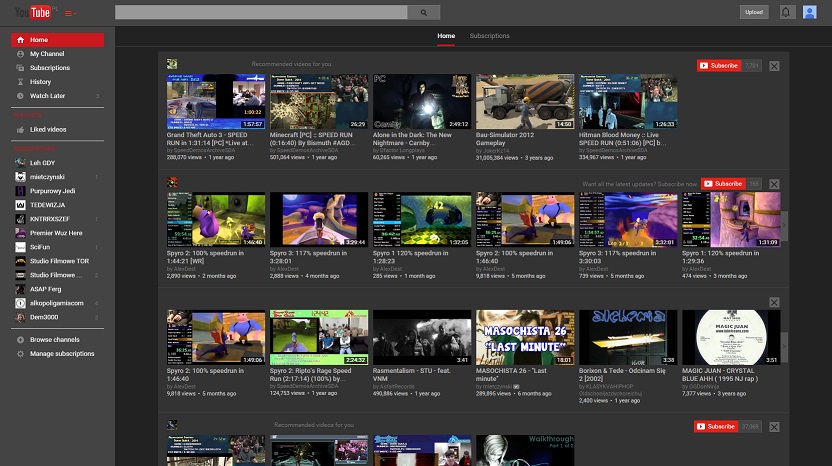
Task: Click the bottom section's channel avatar
Action: click(x=172, y=425)
